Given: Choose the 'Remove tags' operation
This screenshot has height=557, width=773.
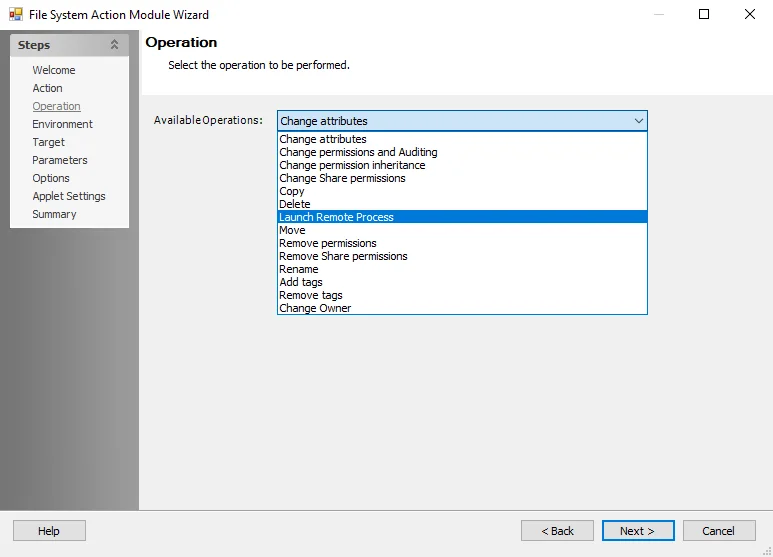Looking at the screenshot, I should pyautogui.click(x=462, y=295).
